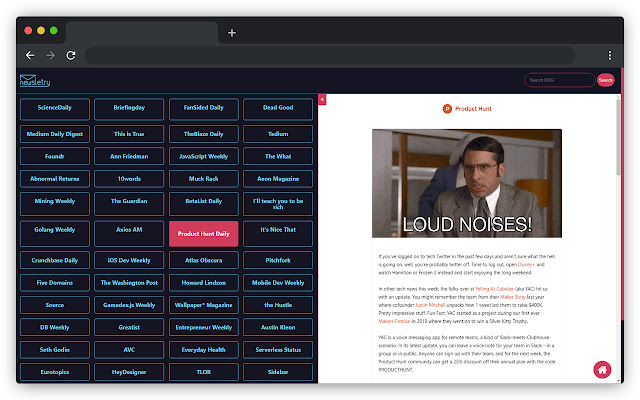
Task: Select the Wallpaper* Magazine newsletter
Action: point(204,305)
